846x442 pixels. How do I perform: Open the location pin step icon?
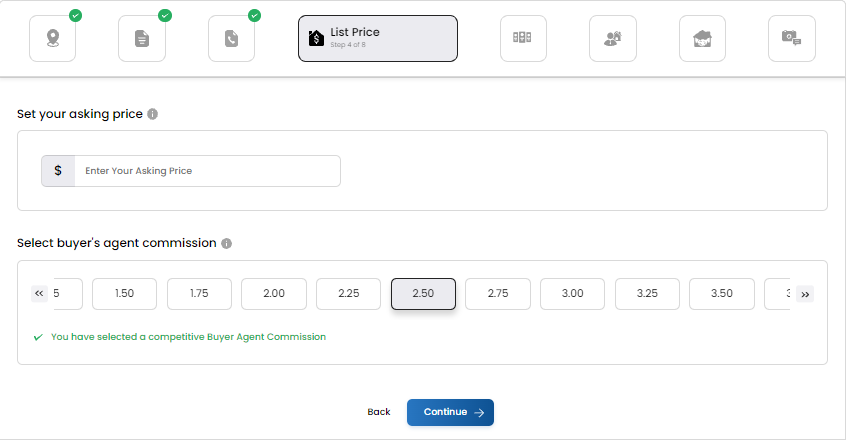pyautogui.click(x=52, y=38)
